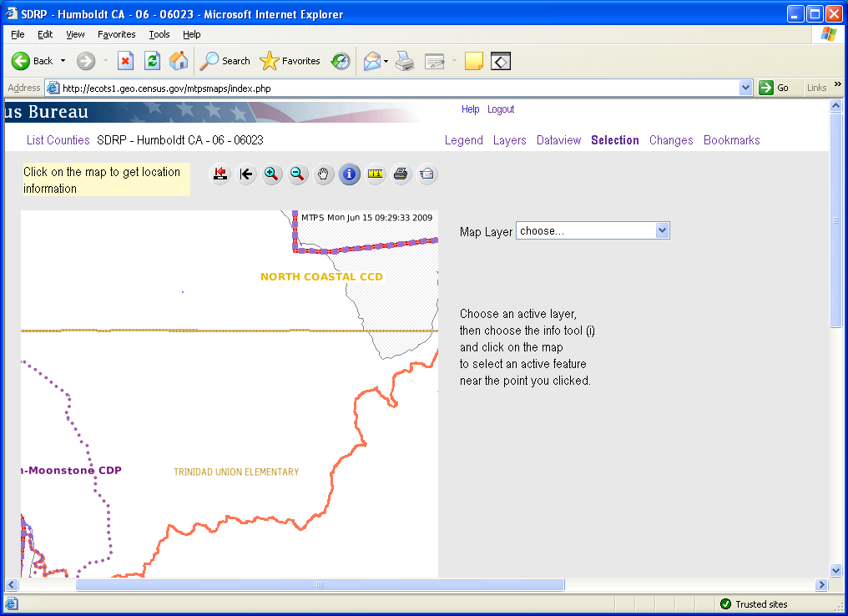Click the Moonstone CDP map label

pos(72,470)
